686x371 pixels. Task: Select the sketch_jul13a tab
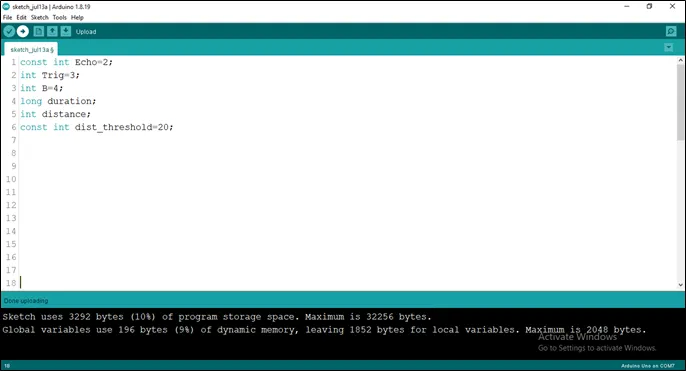click(32, 49)
